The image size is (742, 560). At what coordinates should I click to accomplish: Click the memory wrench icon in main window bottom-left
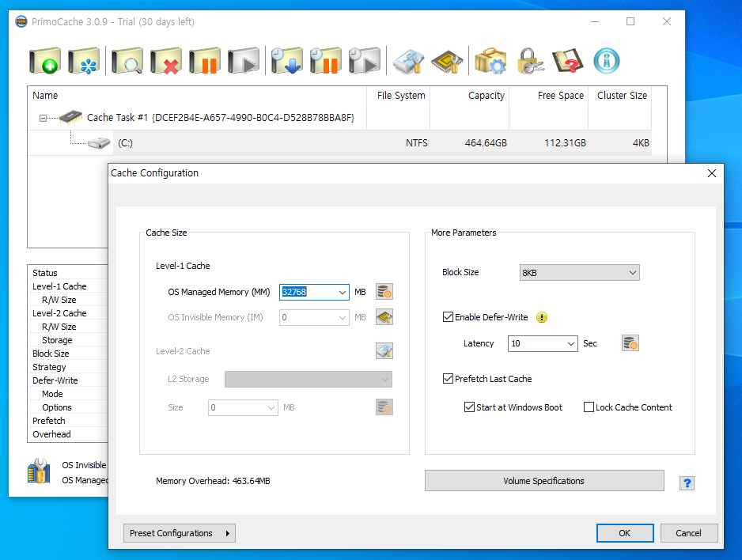(x=40, y=471)
